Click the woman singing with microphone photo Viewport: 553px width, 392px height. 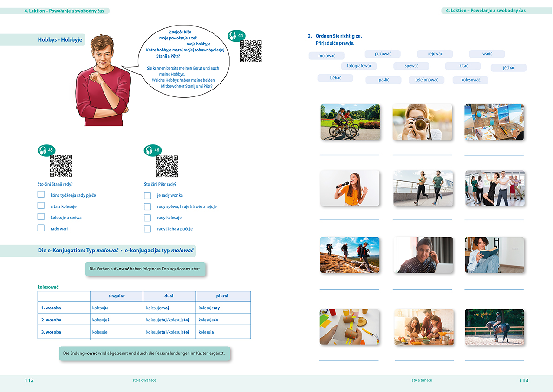tap(350, 188)
